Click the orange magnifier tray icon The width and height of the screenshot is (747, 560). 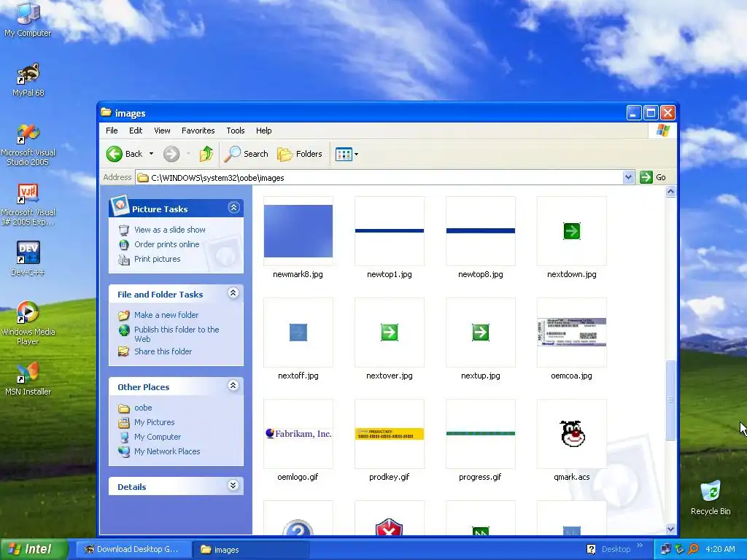pos(693,549)
